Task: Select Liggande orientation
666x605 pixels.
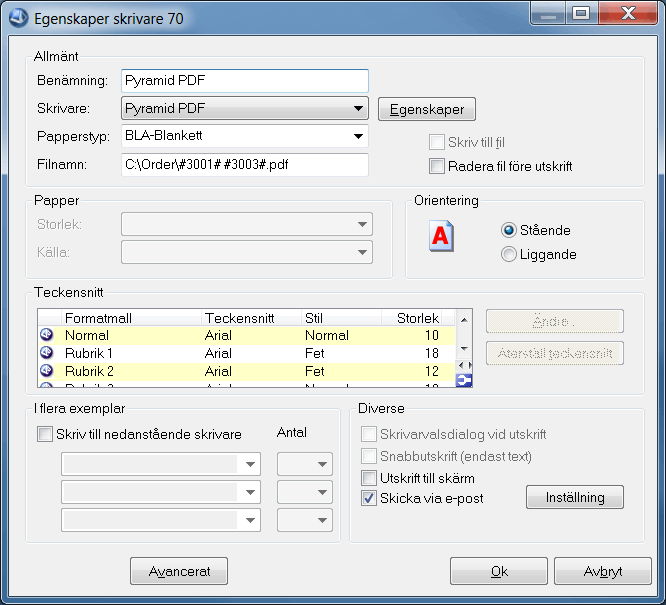Action: [508, 254]
